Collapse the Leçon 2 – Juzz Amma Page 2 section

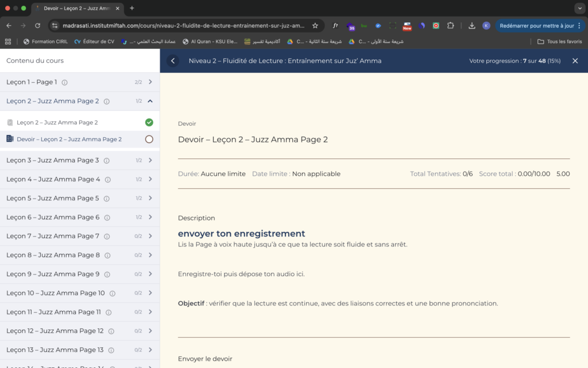coord(150,101)
